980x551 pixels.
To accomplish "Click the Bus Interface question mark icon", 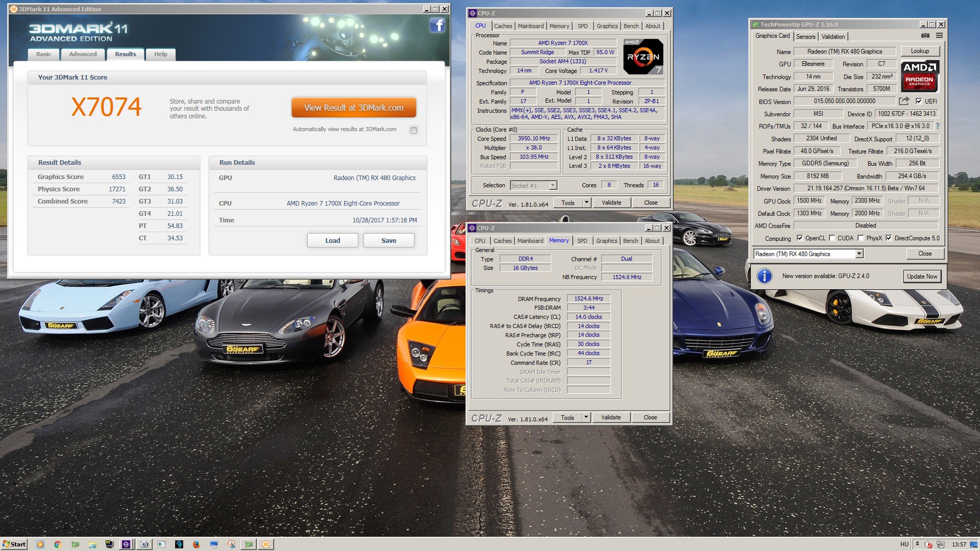I will click(x=937, y=126).
